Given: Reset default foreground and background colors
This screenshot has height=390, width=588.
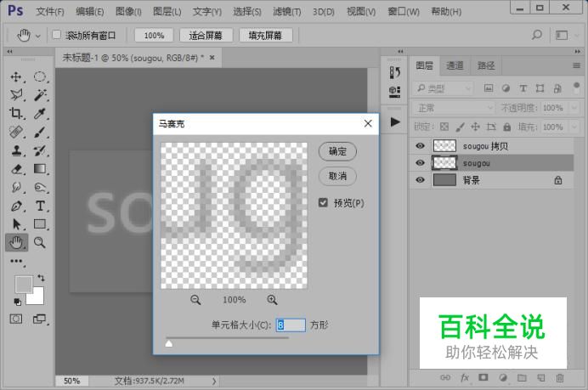Looking at the screenshot, I should [17, 302].
